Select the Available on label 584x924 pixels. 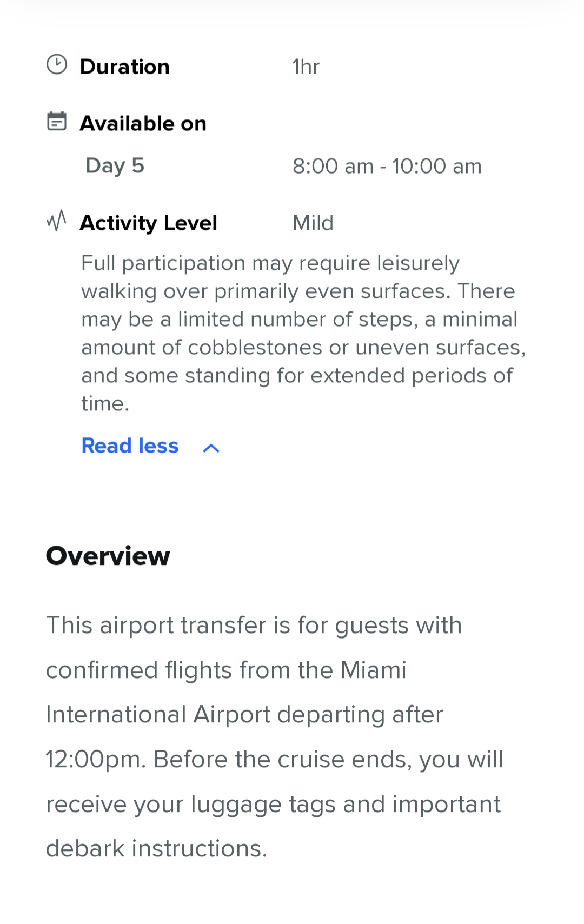143,123
